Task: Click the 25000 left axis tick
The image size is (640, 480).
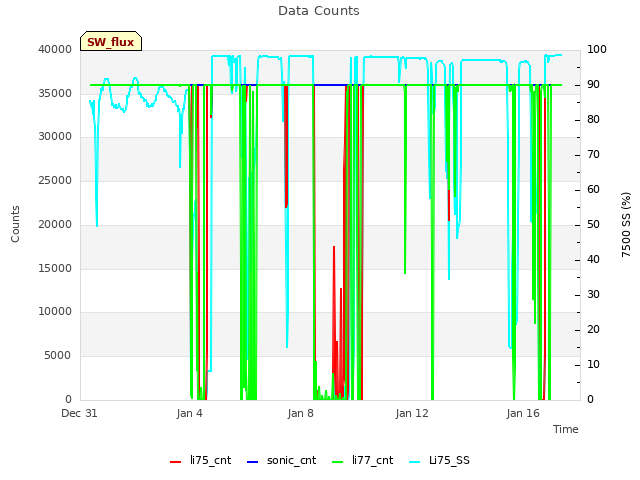Action: [55, 180]
